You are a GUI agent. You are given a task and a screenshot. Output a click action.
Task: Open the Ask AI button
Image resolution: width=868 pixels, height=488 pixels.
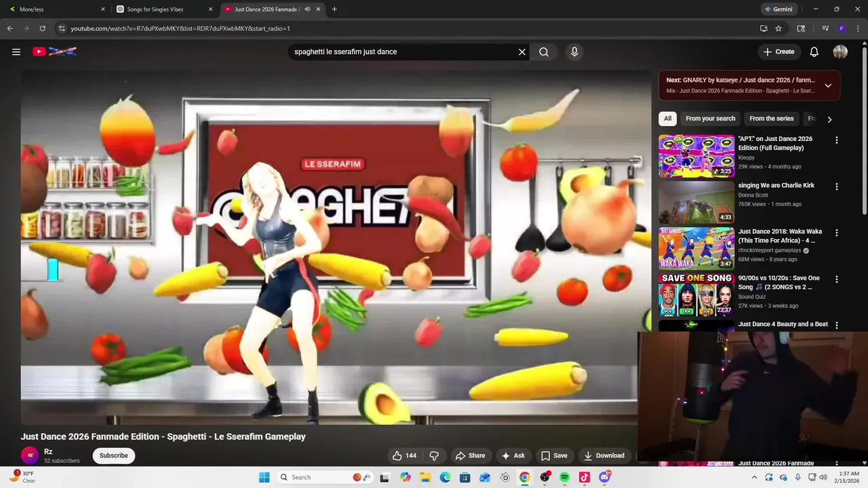(x=513, y=455)
